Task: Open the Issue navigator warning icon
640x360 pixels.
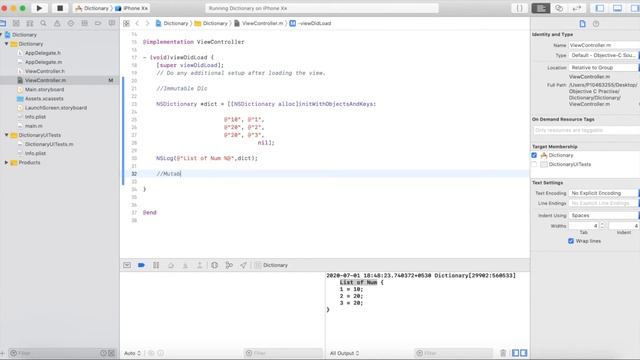Action: tap(57, 23)
